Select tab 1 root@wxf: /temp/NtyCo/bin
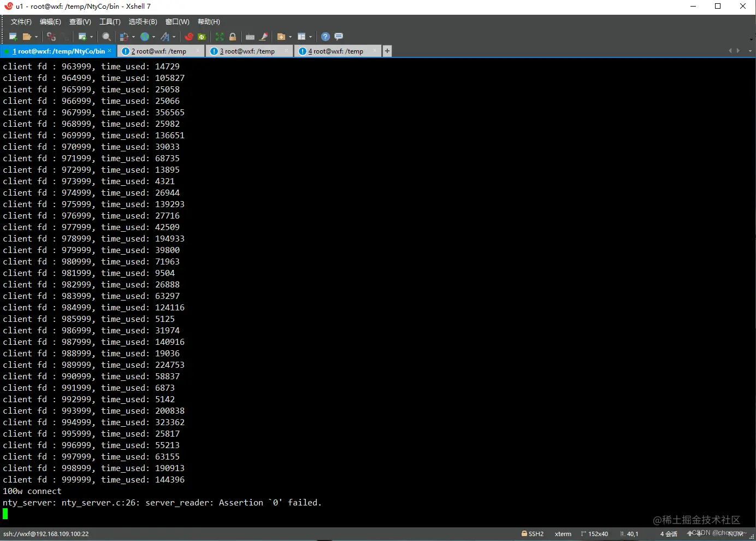The image size is (756, 541). coord(58,51)
